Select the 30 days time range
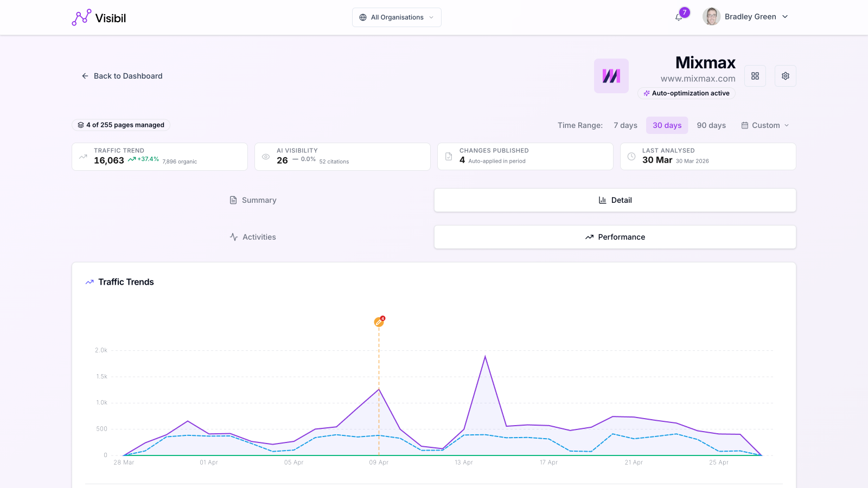Screen dimensions: 868x488 tap(667, 125)
